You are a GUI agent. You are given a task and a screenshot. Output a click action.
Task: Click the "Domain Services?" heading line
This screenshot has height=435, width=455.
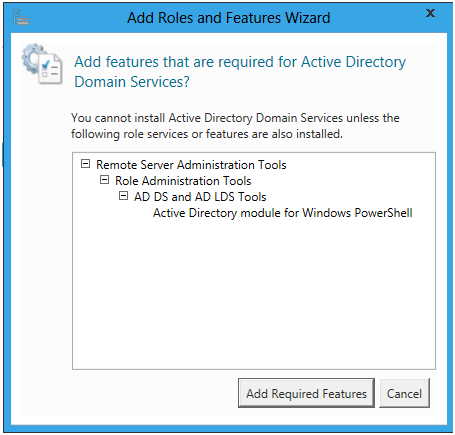[132, 82]
